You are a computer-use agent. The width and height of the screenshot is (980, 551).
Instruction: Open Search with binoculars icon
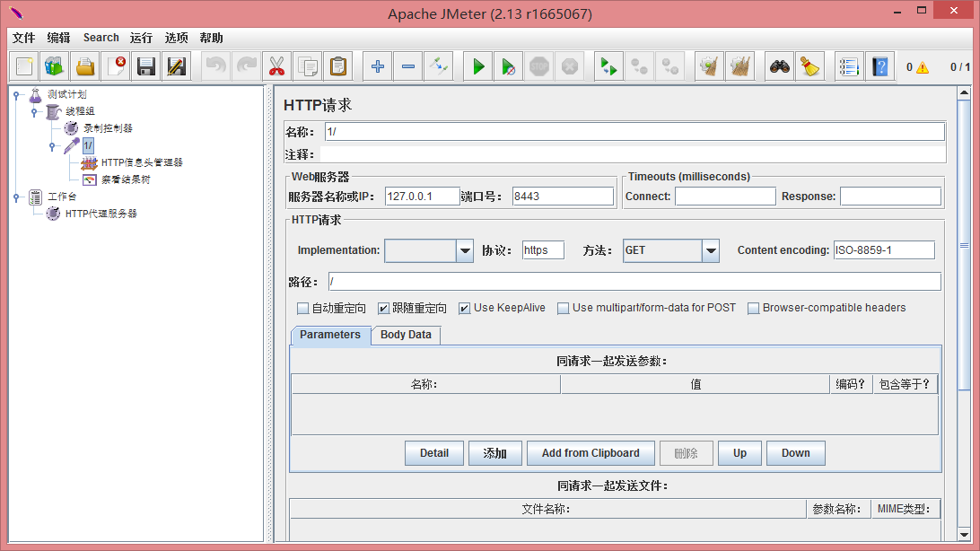(779, 66)
